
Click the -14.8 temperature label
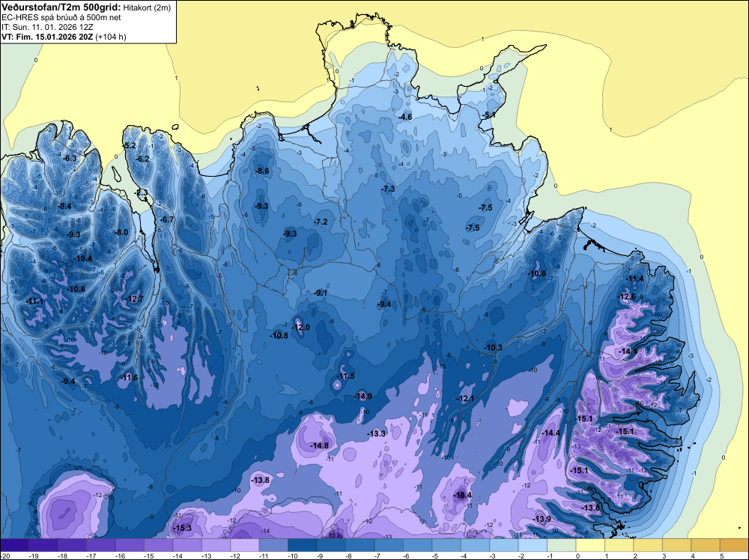[319, 446]
